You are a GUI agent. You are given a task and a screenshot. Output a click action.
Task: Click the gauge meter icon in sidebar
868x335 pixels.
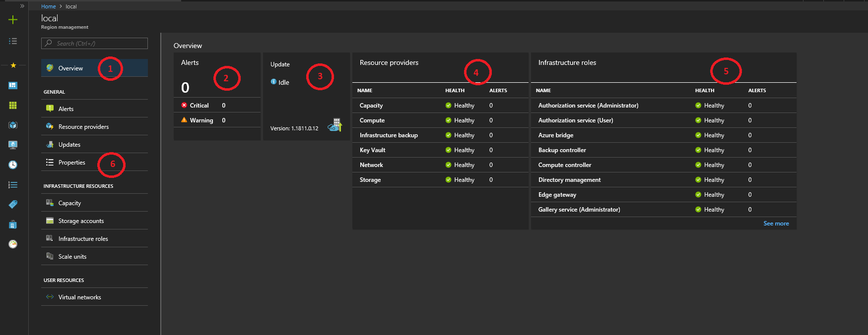(x=13, y=244)
